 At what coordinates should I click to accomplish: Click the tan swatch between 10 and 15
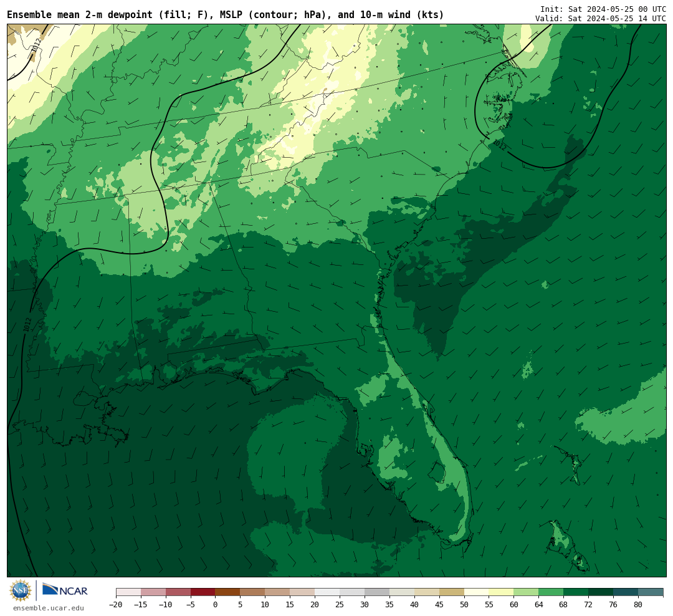(278, 592)
